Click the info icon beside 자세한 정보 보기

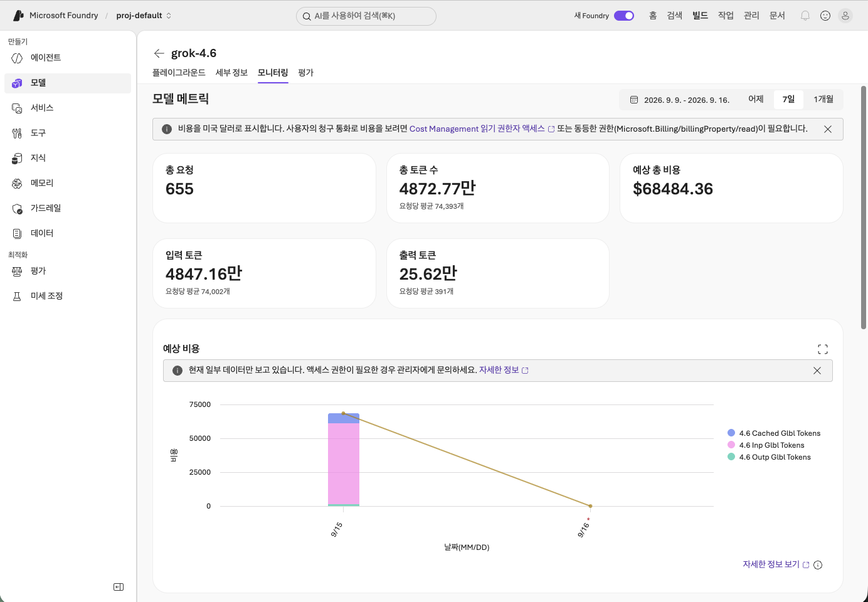click(x=818, y=565)
